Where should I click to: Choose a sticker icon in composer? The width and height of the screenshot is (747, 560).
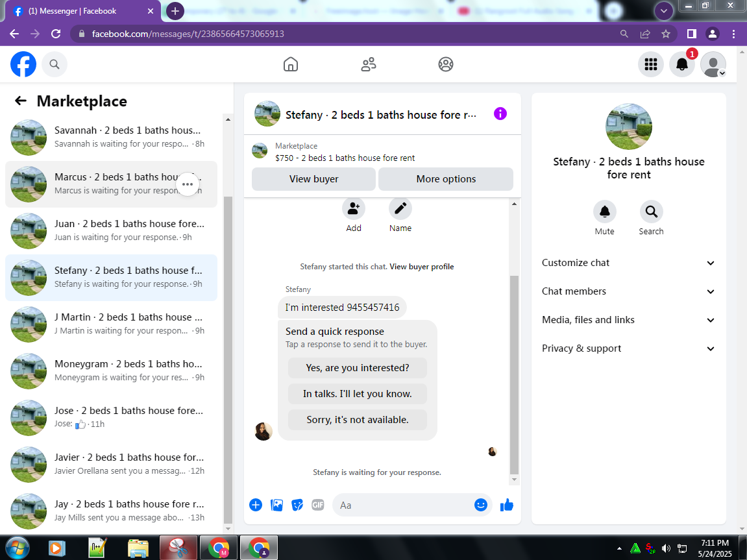click(x=297, y=505)
